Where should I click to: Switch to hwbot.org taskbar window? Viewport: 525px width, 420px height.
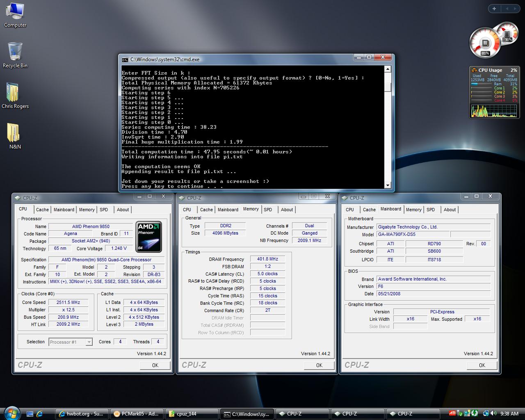[x=81, y=414]
